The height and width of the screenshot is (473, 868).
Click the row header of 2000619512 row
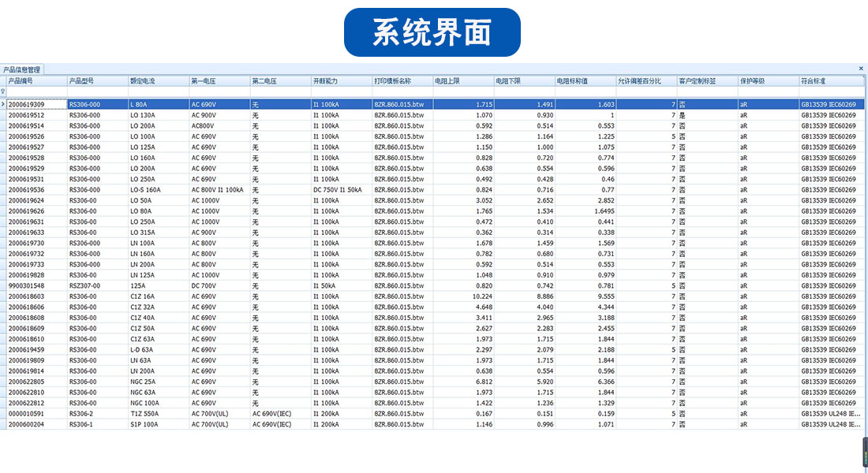pyautogui.click(x=3, y=115)
